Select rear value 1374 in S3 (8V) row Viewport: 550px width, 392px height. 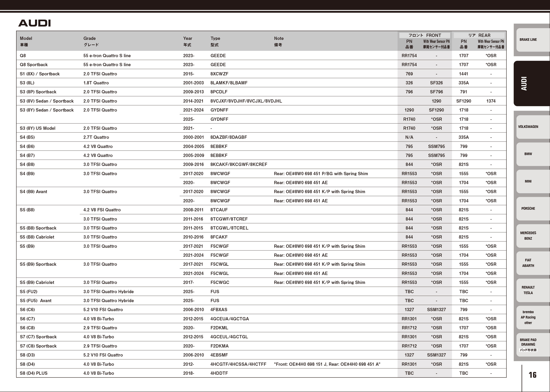pyautogui.click(x=491, y=101)
